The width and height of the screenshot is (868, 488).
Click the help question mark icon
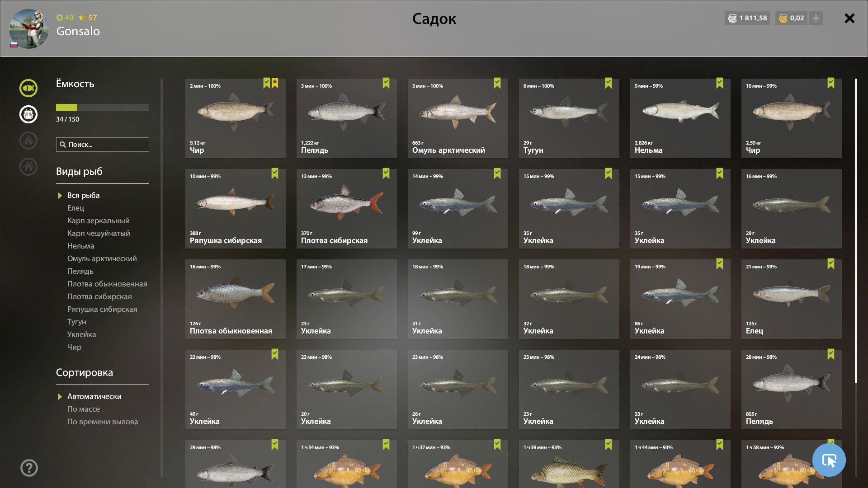(29, 468)
